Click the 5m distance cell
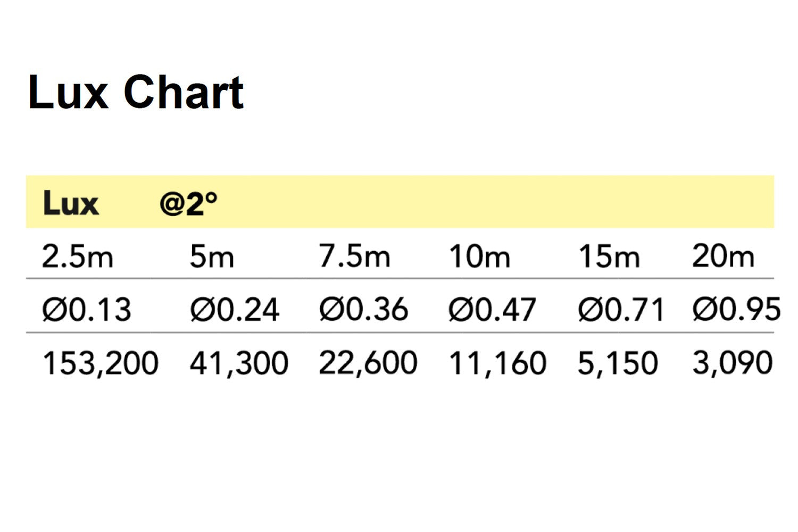 [212, 256]
